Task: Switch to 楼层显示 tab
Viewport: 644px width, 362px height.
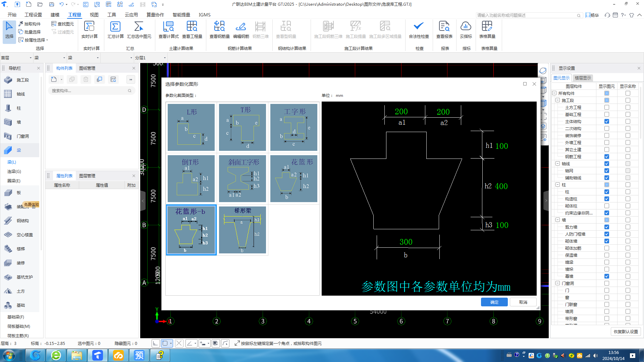Action: pos(583,78)
